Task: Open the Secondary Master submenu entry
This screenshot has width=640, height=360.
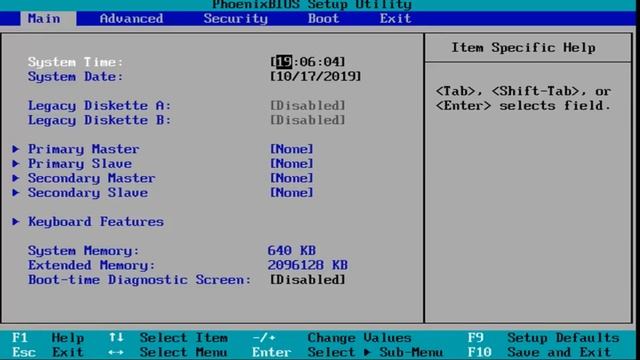Action: click(91, 178)
